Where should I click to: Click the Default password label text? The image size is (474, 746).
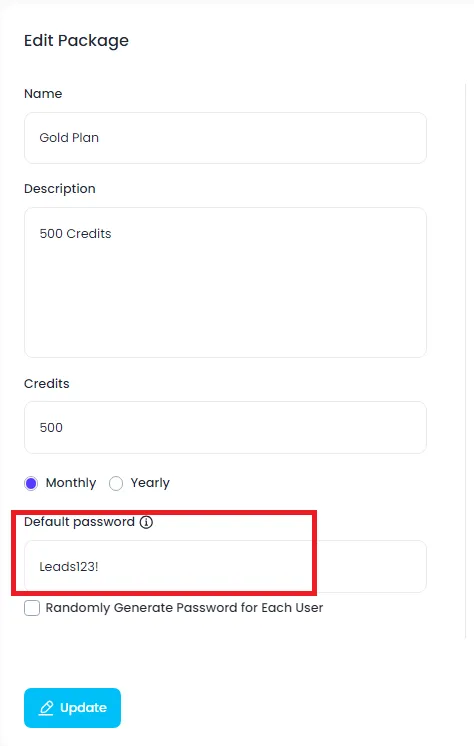[x=79, y=522]
